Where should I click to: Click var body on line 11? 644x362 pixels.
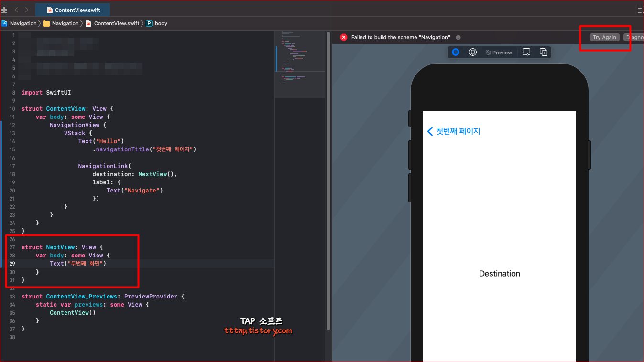(73, 117)
